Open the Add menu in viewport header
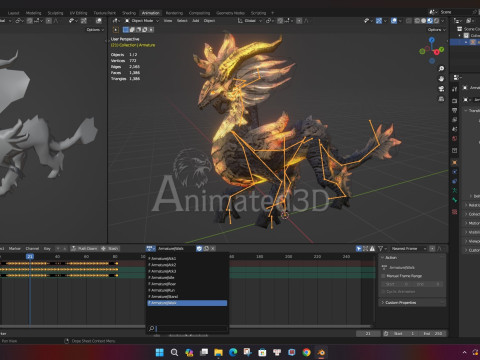Image resolution: width=480 pixels, height=360 pixels. pyautogui.click(x=196, y=21)
